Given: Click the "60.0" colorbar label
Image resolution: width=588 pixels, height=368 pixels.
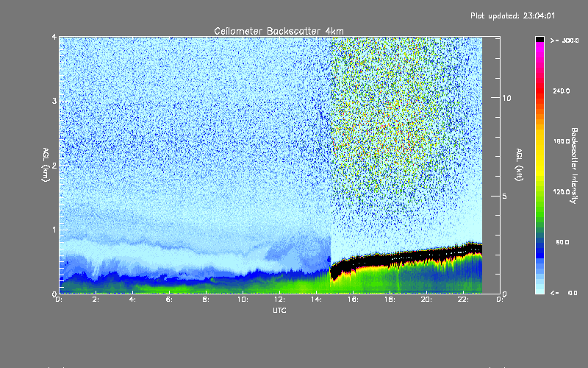Looking at the screenshot, I should pyautogui.click(x=562, y=242).
